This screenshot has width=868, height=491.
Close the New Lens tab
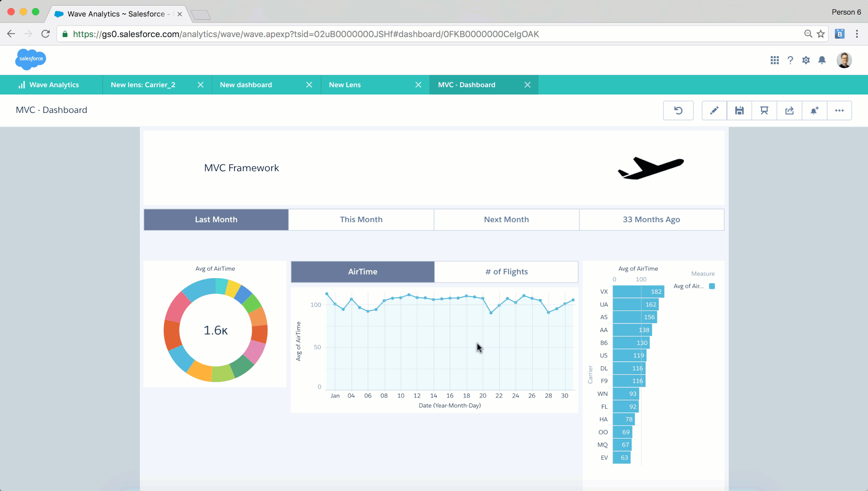click(418, 85)
